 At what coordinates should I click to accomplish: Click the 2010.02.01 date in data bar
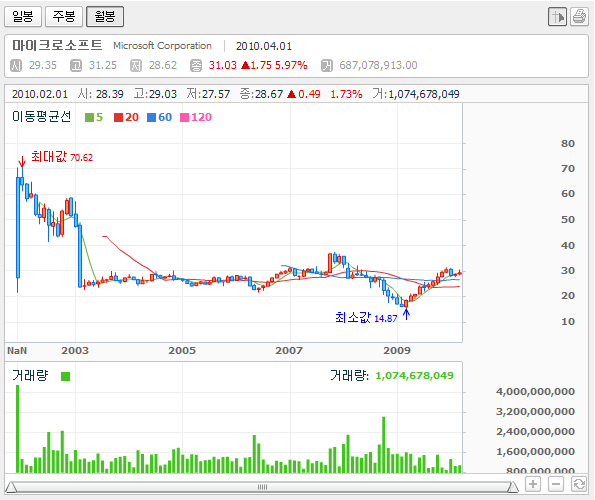pos(40,94)
